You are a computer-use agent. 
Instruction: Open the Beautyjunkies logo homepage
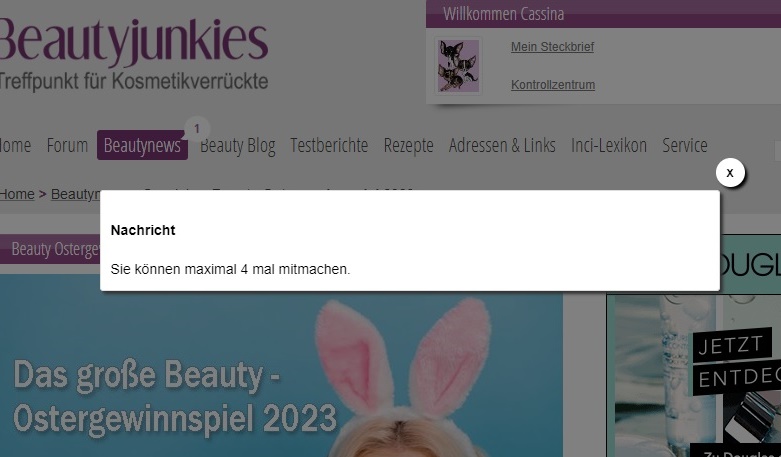[x=133, y=54]
